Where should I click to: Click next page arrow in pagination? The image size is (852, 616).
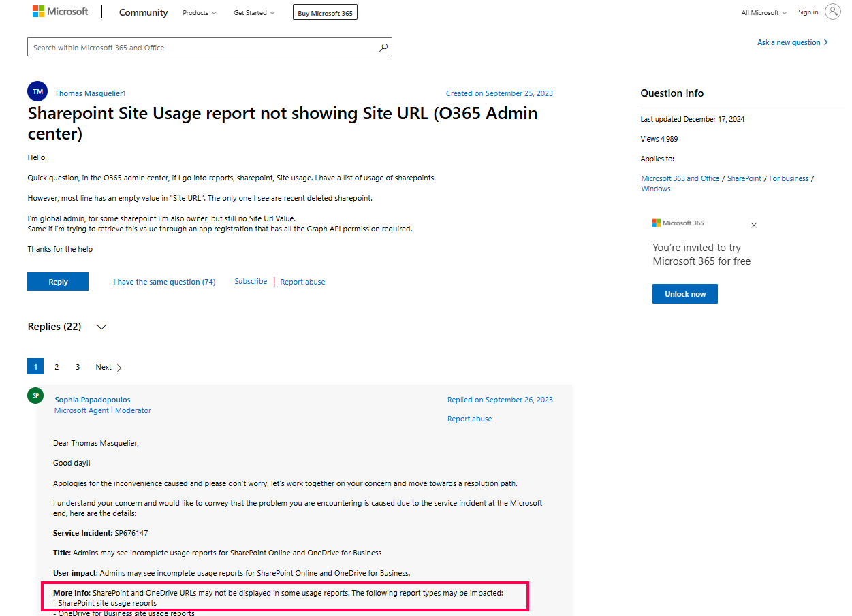(119, 368)
